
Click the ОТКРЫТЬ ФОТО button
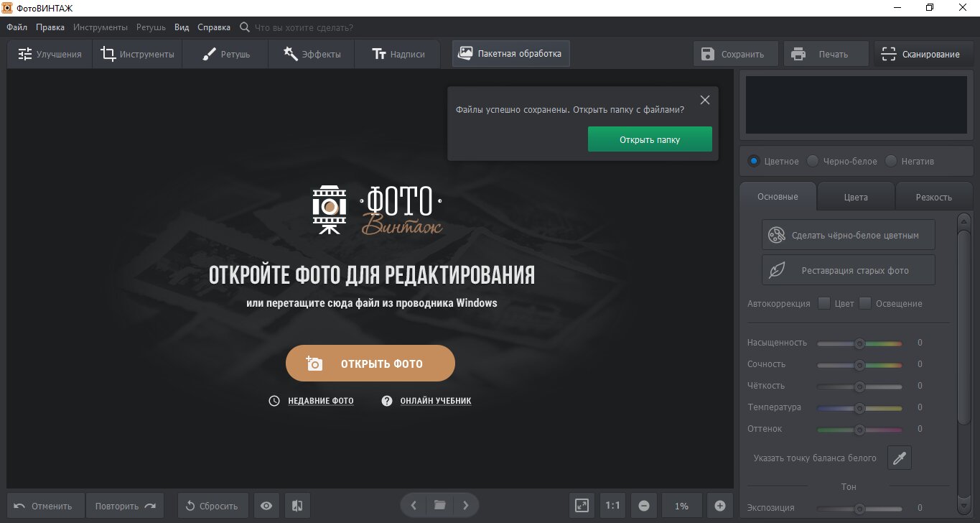pyautogui.click(x=370, y=364)
